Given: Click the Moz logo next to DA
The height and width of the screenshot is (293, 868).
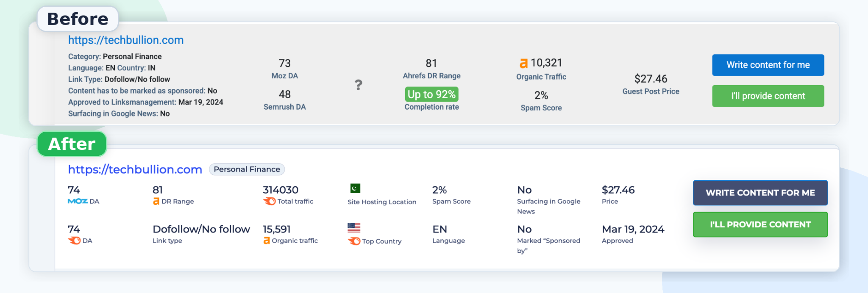Looking at the screenshot, I should [x=78, y=201].
